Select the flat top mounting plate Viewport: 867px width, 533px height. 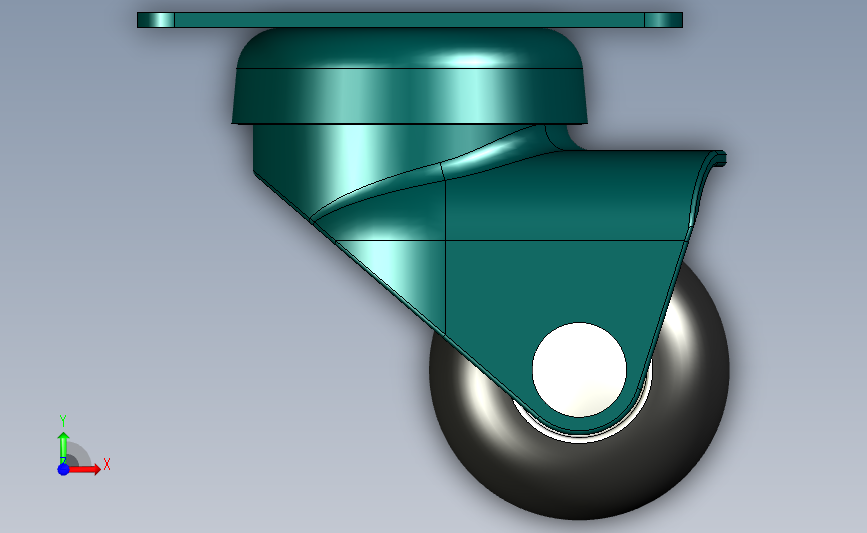point(410,20)
